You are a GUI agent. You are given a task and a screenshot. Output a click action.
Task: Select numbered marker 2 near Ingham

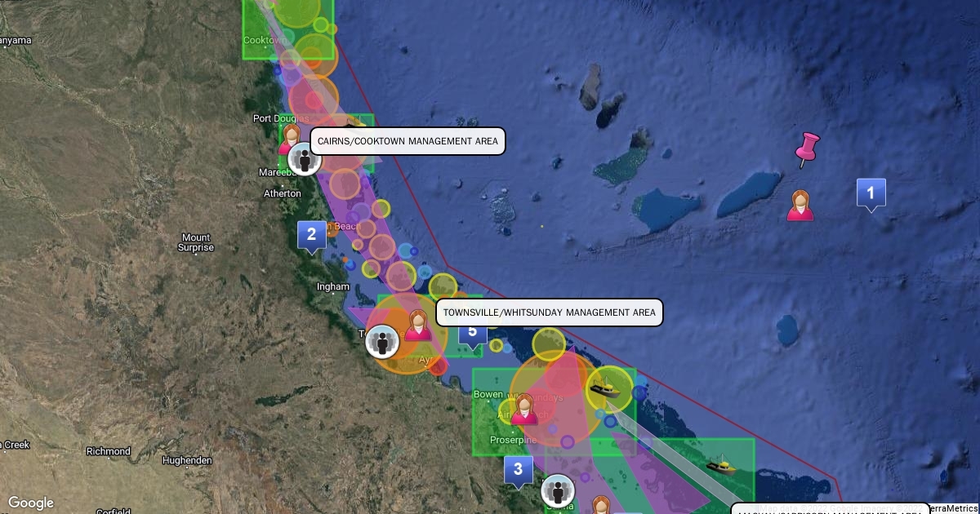click(x=311, y=237)
